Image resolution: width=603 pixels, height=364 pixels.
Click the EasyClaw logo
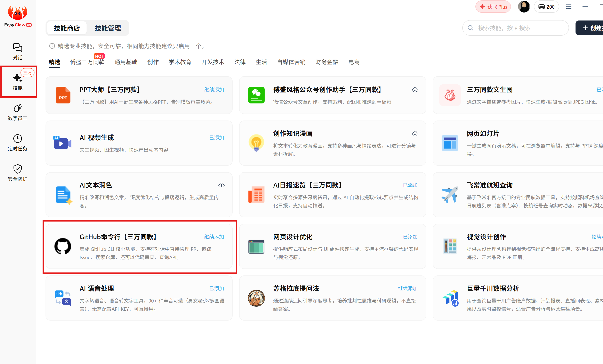(18, 16)
